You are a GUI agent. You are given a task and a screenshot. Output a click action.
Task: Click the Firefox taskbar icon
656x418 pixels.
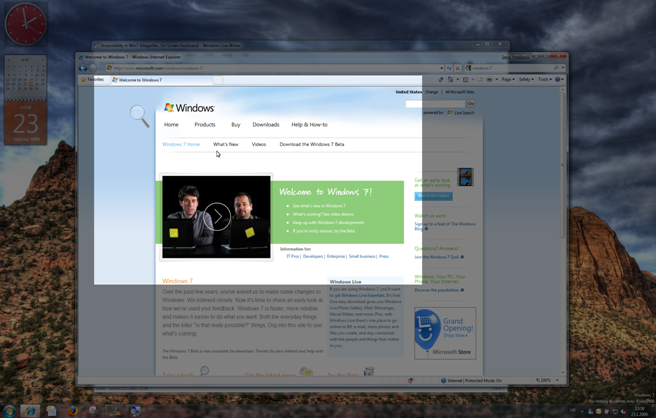coord(72,411)
